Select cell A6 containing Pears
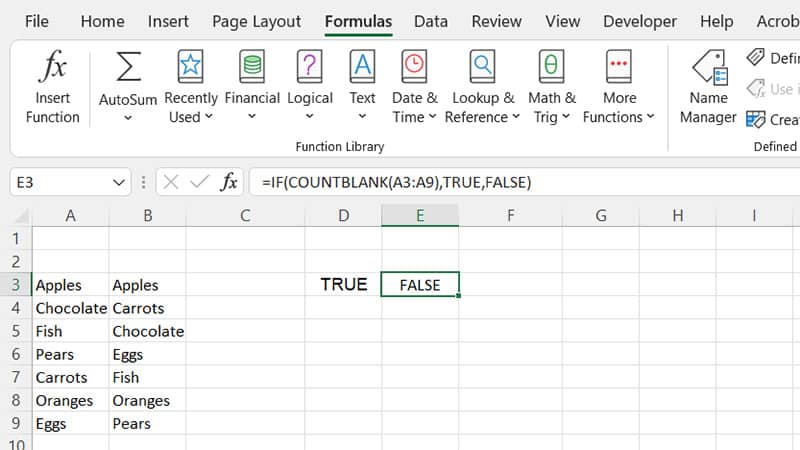 coord(70,354)
